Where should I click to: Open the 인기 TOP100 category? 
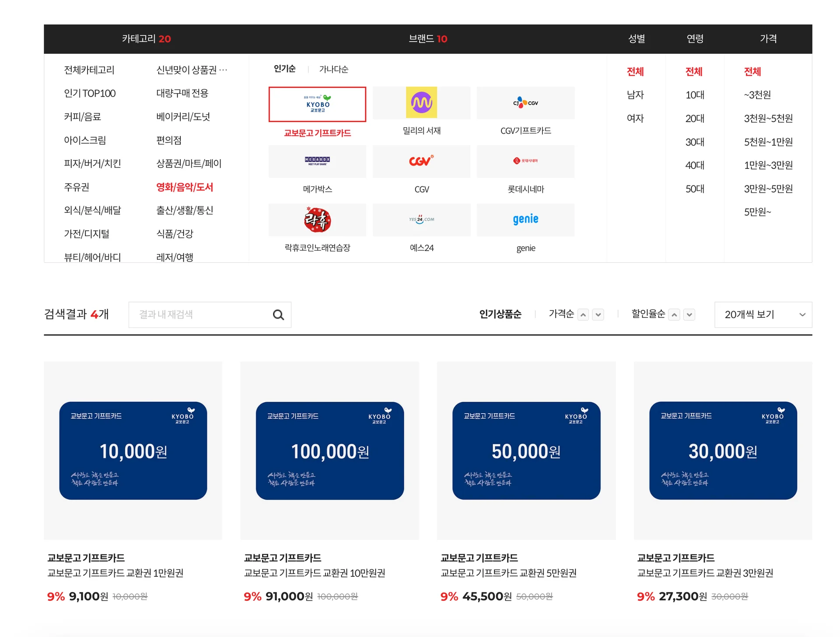pos(89,93)
